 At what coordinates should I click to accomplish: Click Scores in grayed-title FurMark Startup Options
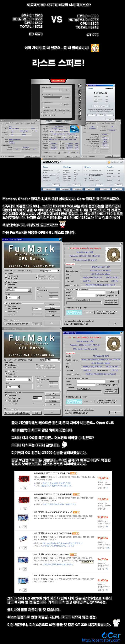pos(53,405)
